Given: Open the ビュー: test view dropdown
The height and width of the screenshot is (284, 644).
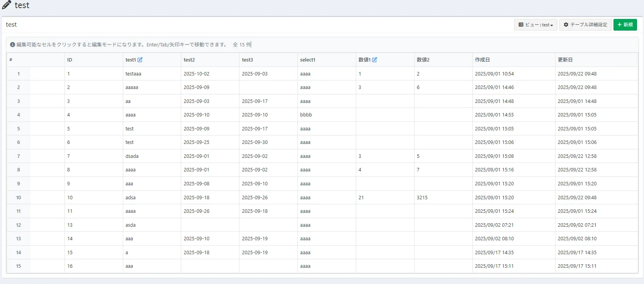Looking at the screenshot, I should [535, 25].
